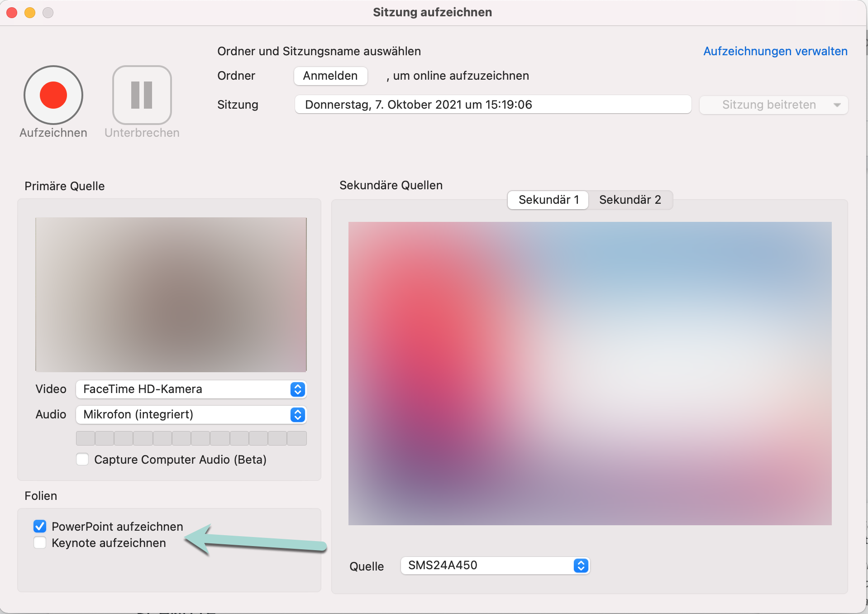
Task: Open the SMS24A450 source dropdown
Action: [486, 566]
